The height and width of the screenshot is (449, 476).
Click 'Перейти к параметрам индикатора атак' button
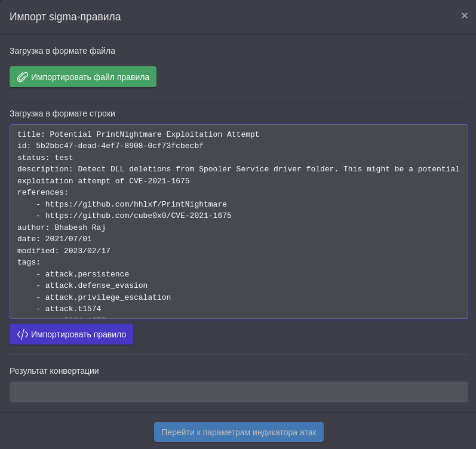(x=238, y=432)
